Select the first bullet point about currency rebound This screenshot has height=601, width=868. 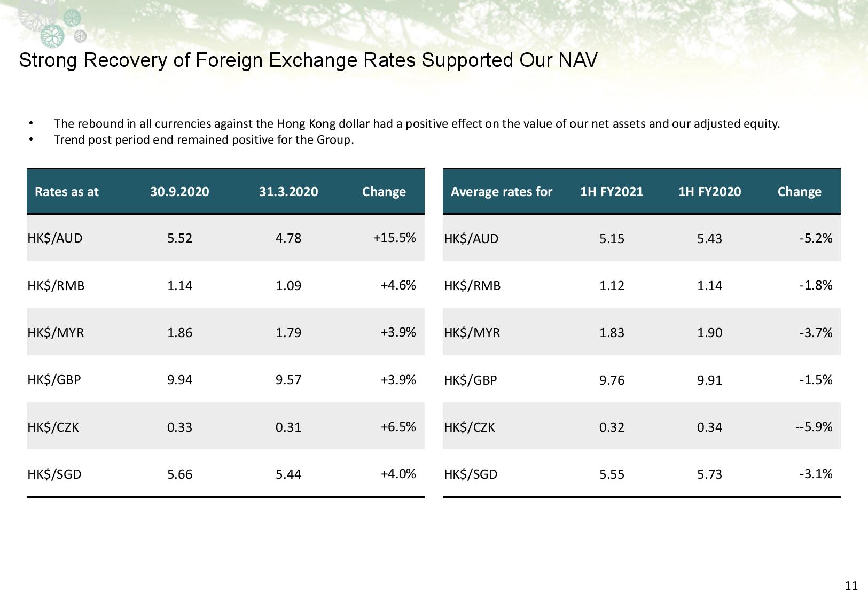[x=417, y=124]
